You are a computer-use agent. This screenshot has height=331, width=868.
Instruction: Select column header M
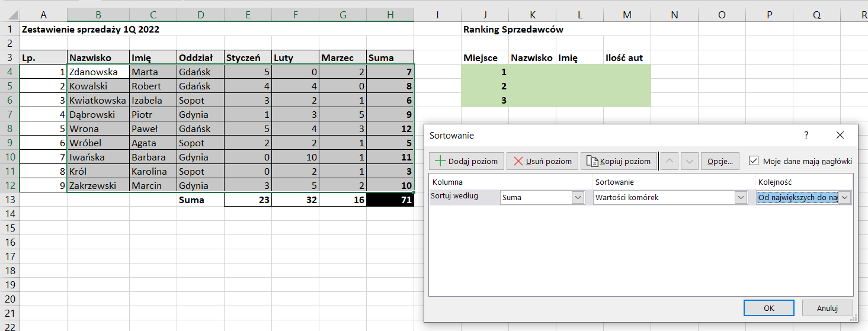pyautogui.click(x=627, y=15)
